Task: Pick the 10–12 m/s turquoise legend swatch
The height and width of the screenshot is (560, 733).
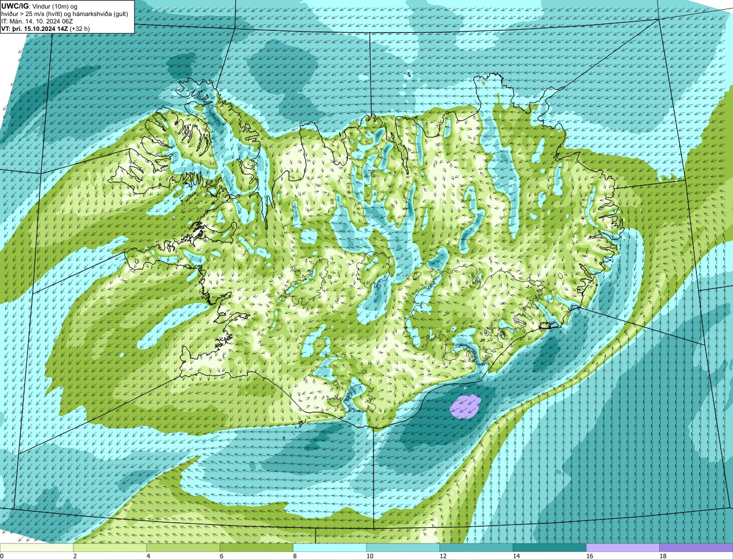Action: point(403,548)
